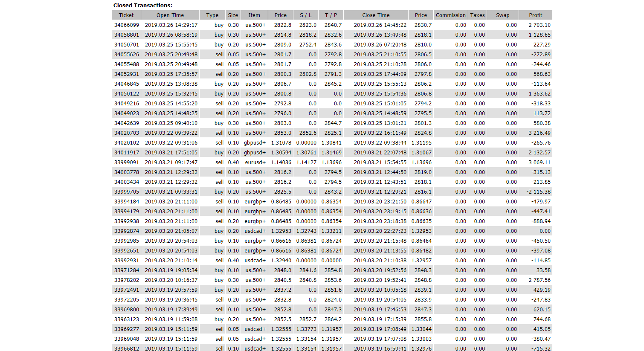The width and height of the screenshot is (644, 351).
Task: Click the eurusd+ item cell
Action: pos(255,162)
